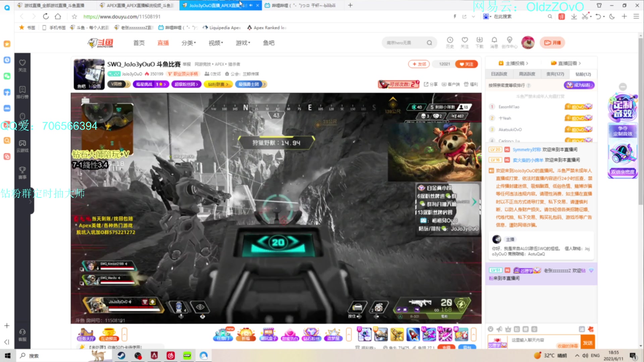This screenshot has width=644, height=362.
Task: Mute the audio on the JoJo3yOuO browser tab
Action: (x=251, y=5)
